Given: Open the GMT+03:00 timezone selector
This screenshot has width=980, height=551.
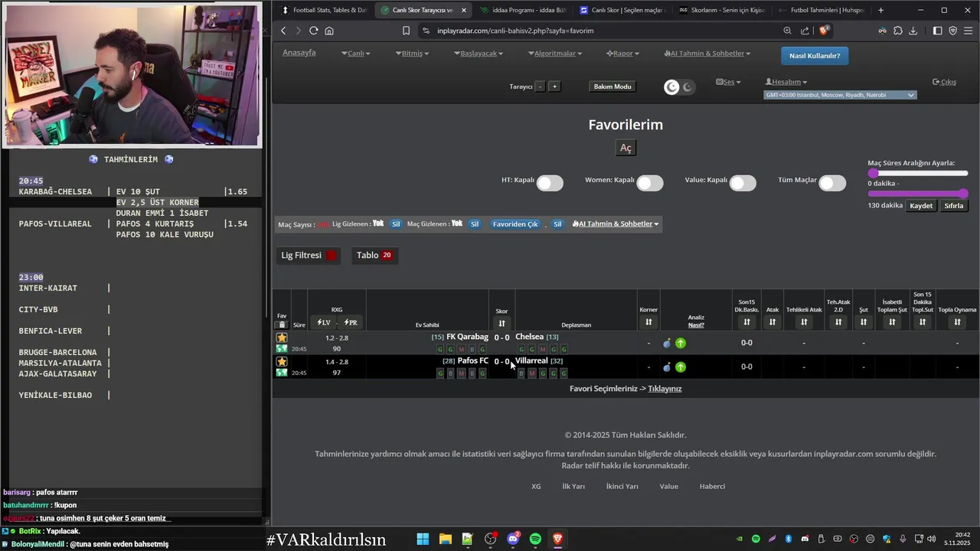Looking at the screenshot, I should point(840,95).
